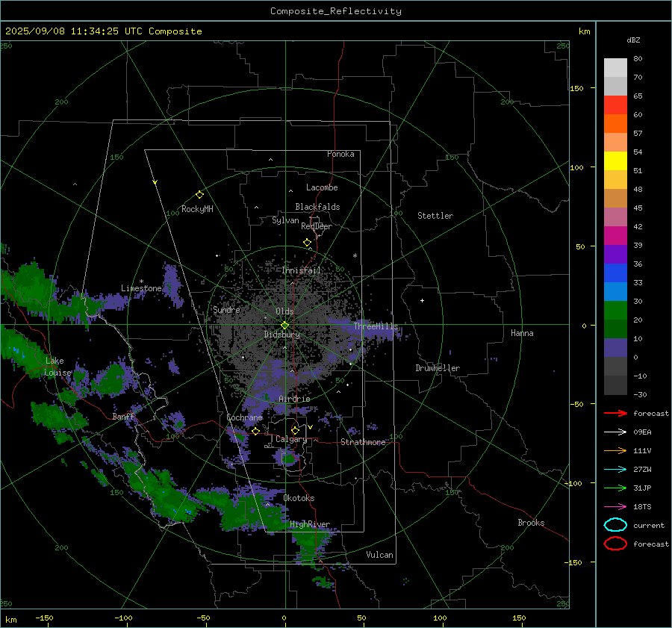Click the Didsbury town label
Screen dimensions: 672x628
tap(281, 335)
